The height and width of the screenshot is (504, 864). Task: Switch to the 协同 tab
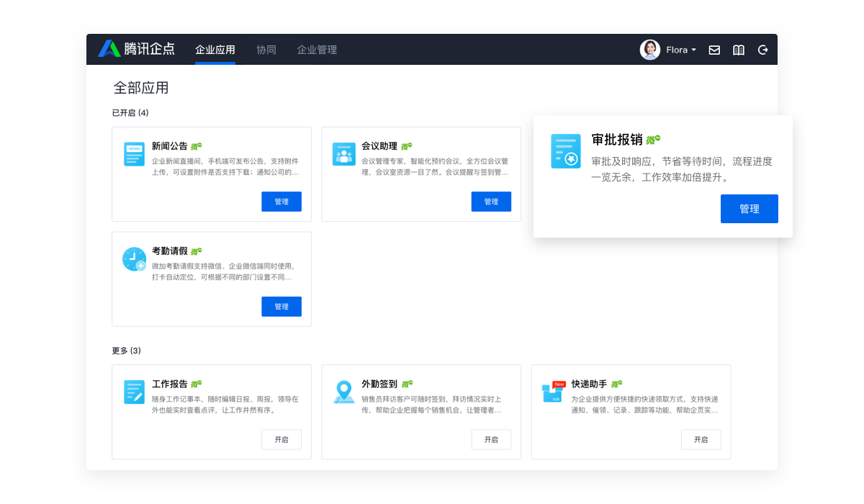click(266, 50)
